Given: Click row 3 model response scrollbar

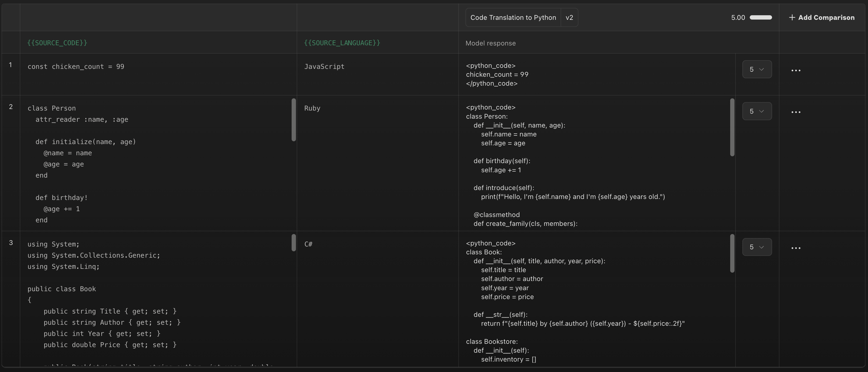Looking at the screenshot, I should click(732, 253).
